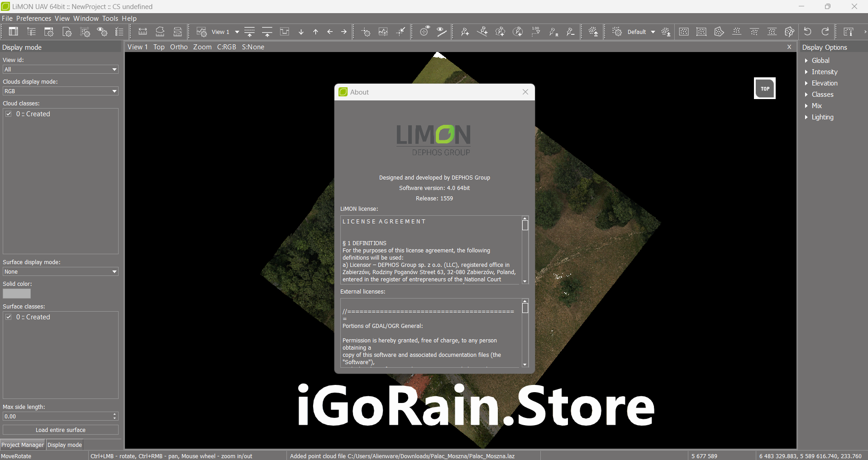The width and height of the screenshot is (868, 460).
Task: Click the polygon area measurement tool
Action: [500, 32]
